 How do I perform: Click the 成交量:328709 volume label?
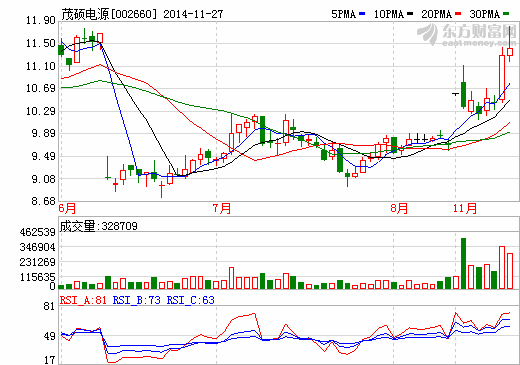coord(98,226)
